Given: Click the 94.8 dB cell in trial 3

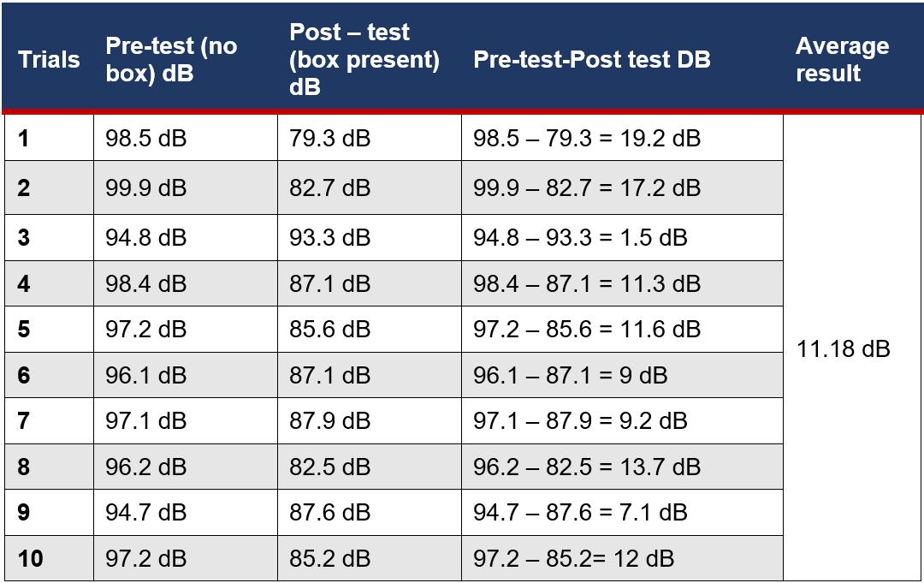Looking at the screenshot, I should coord(145,237).
